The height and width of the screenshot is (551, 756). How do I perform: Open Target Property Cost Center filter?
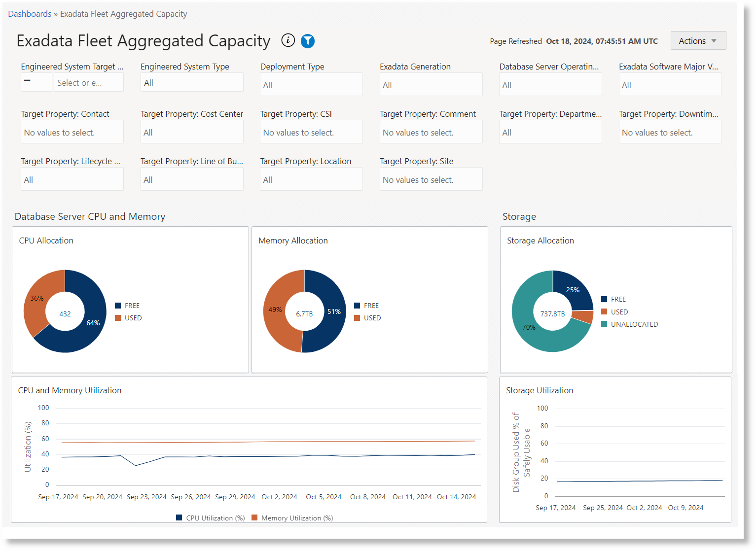coord(192,132)
